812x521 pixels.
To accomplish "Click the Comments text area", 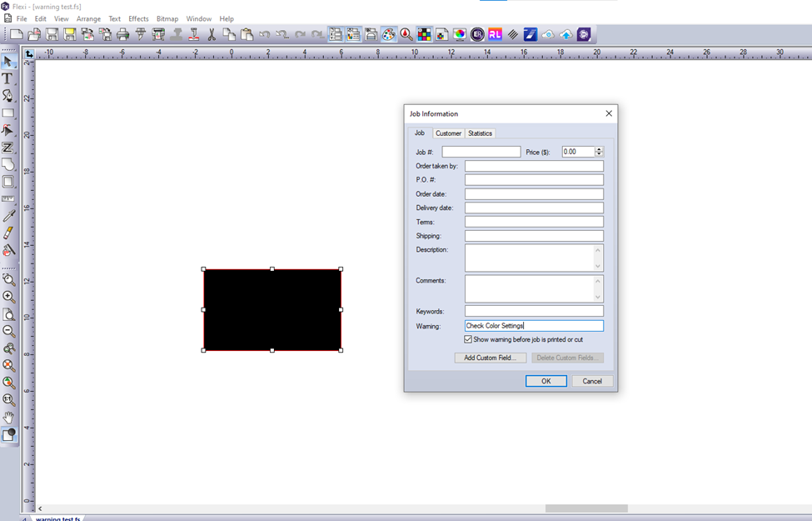I will pyautogui.click(x=534, y=288).
